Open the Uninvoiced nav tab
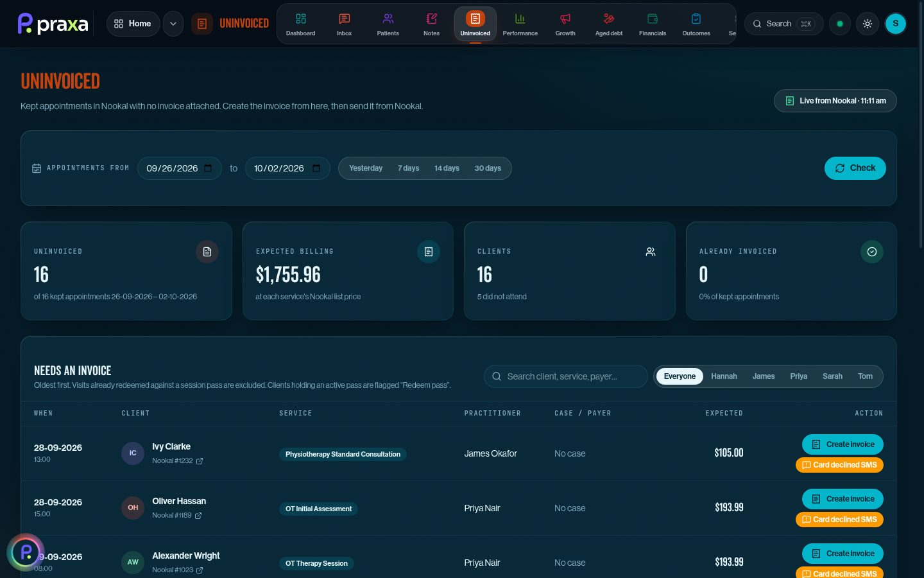 click(475, 24)
